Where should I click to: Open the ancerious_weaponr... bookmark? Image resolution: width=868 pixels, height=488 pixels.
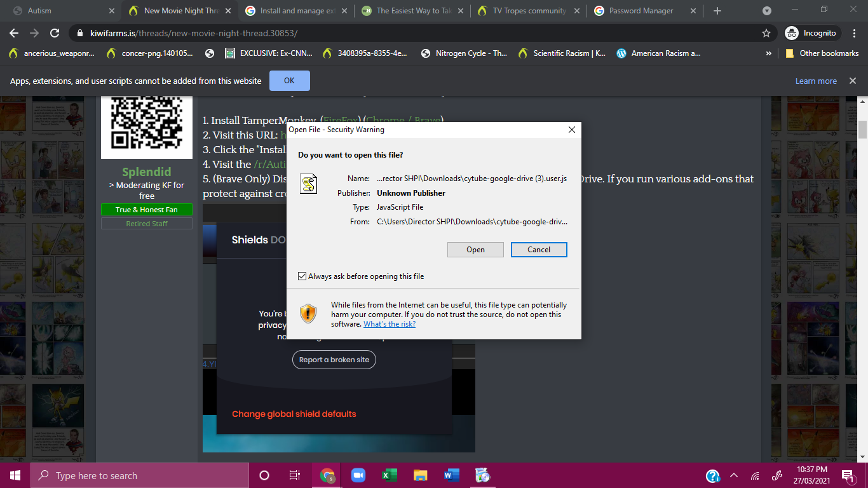[51, 53]
